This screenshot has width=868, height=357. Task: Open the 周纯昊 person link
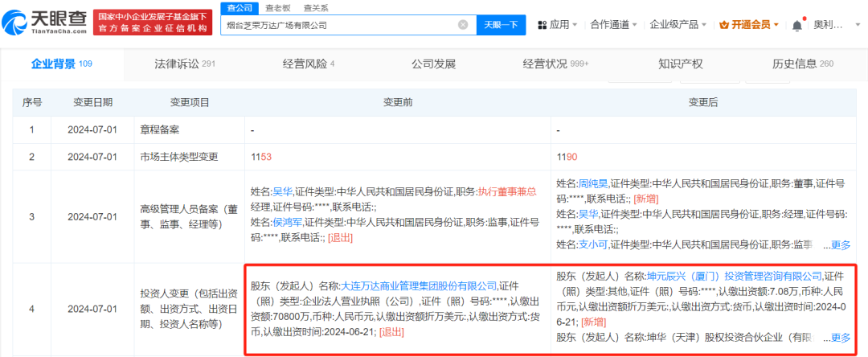coord(593,183)
